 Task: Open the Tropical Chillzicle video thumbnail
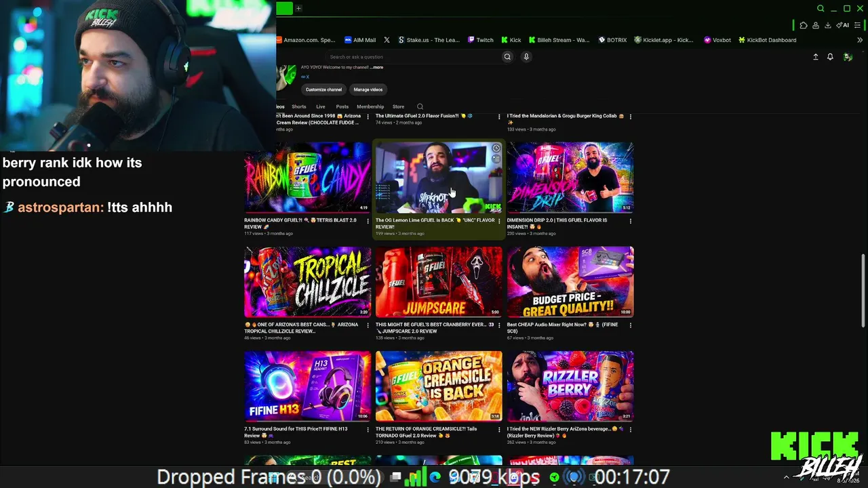pos(308,282)
